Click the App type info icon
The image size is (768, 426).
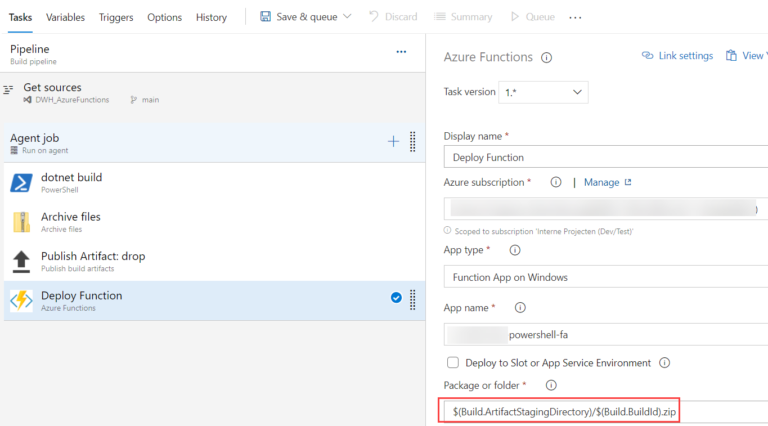(x=515, y=250)
